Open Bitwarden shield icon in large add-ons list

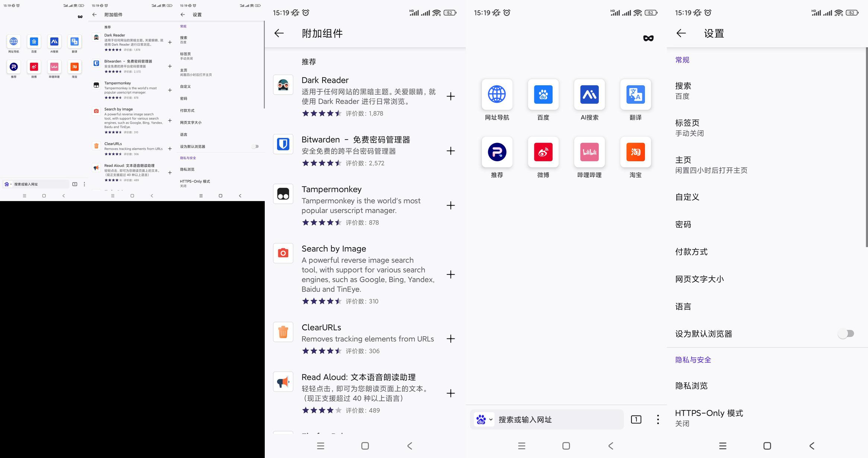(x=283, y=144)
